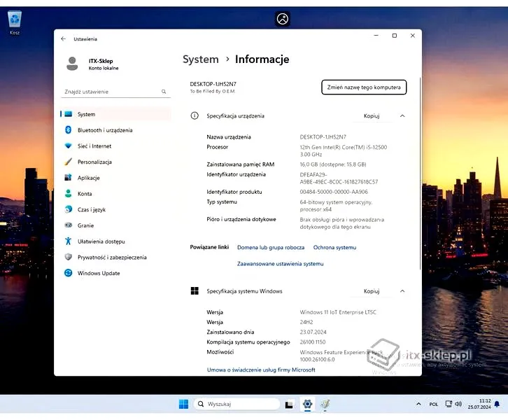Image resolution: width=508 pixels, height=420 pixels.
Task: Open the notification bell icon
Action: (497, 404)
